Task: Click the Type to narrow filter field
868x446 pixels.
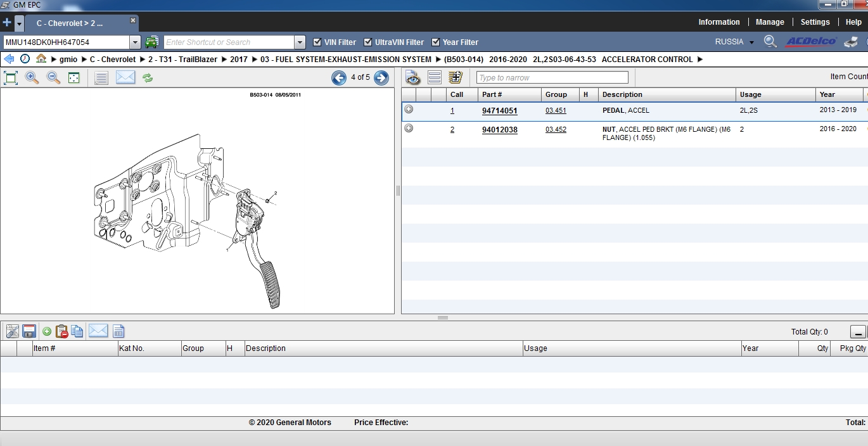Action: pyautogui.click(x=552, y=78)
